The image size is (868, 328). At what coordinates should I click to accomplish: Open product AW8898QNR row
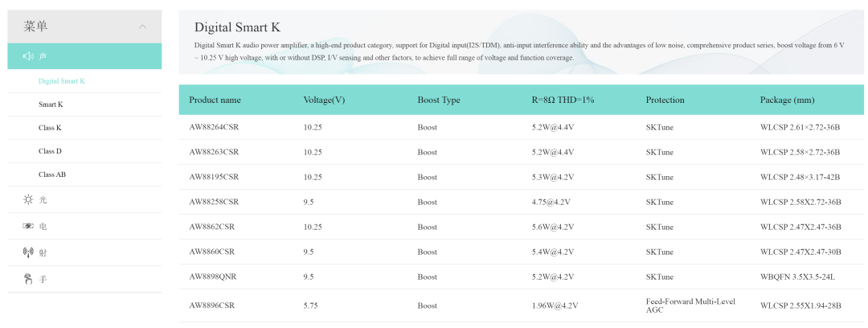521,277
